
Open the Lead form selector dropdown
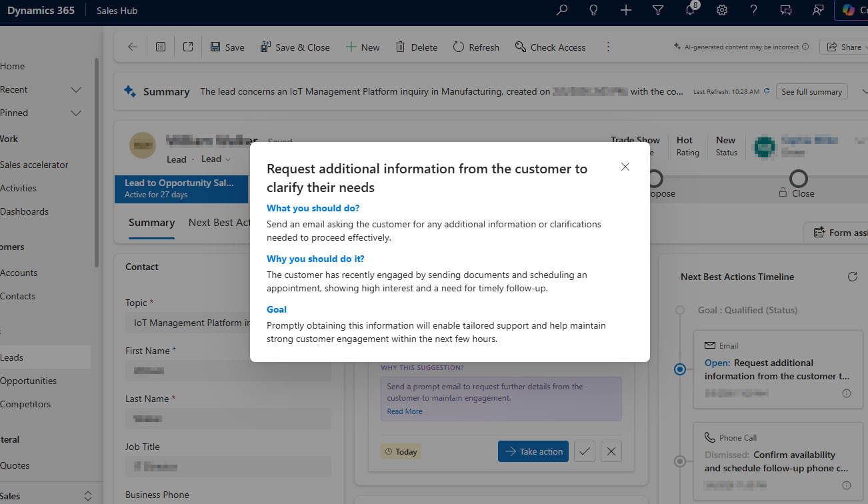tap(216, 159)
